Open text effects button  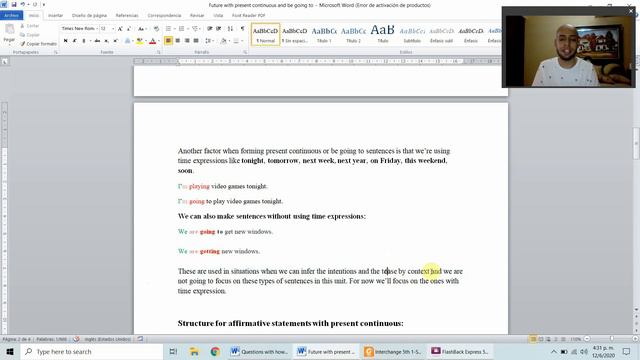127,41
